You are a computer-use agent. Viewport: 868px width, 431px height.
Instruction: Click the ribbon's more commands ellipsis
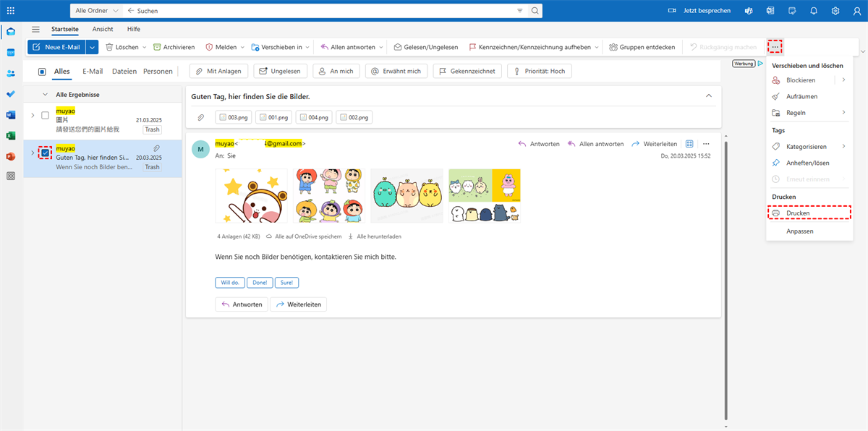(x=775, y=47)
